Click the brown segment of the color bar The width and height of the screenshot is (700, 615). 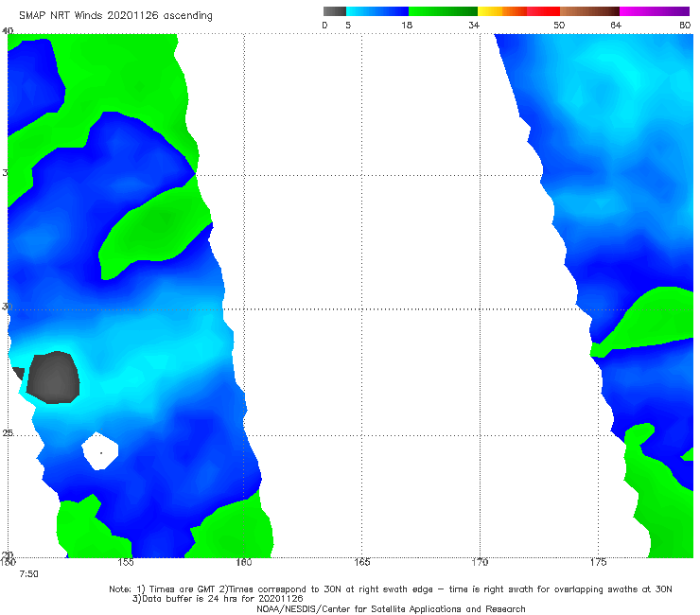[589, 11]
